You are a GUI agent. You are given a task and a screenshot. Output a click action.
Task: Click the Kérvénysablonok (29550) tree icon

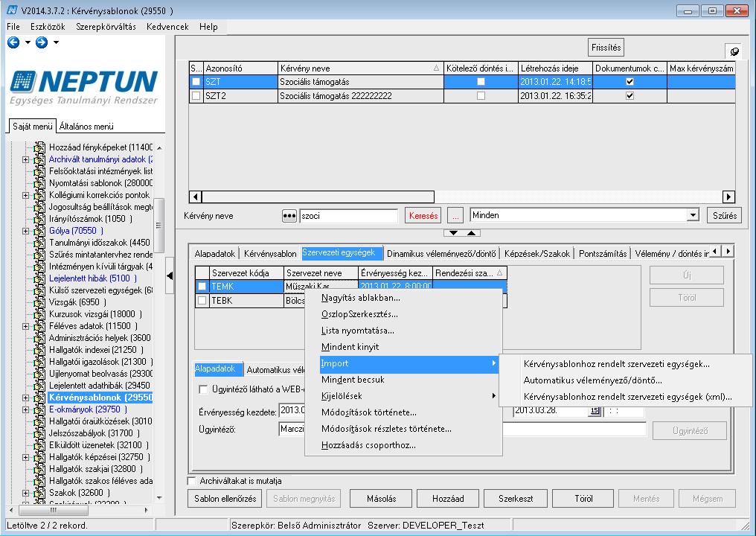point(39,398)
